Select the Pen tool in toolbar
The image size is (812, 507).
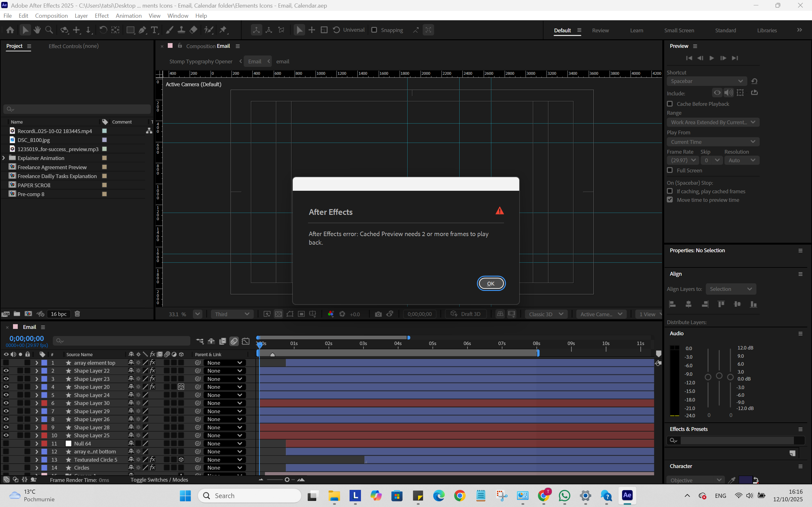coord(142,30)
